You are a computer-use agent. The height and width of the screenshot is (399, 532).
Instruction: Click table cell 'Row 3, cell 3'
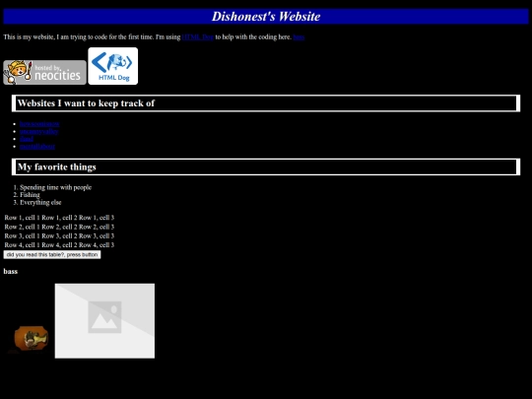click(97, 235)
